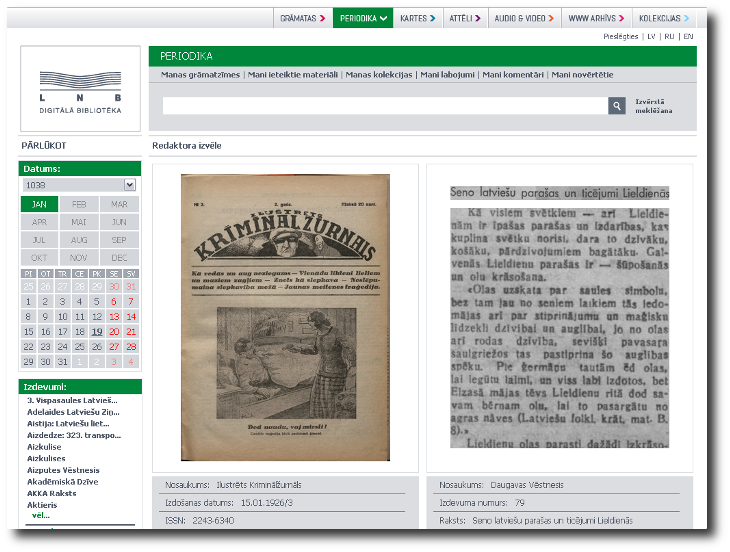This screenshot has width=730, height=552.
Task: Open publication AKKA Raksts
Action: pos(52,493)
